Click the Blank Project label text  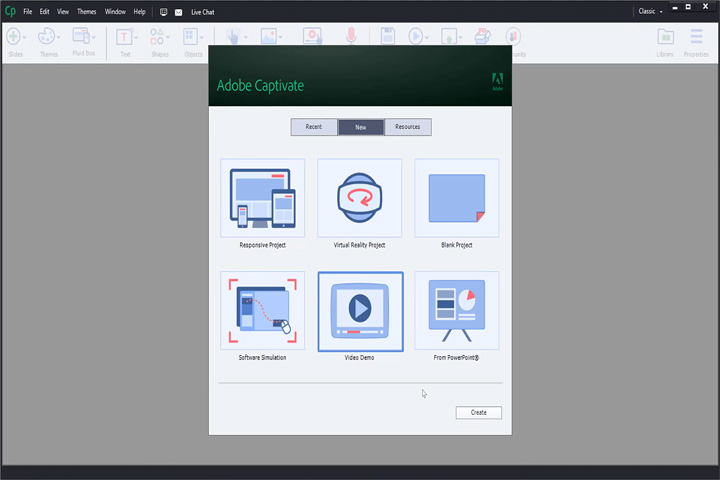click(x=457, y=245)
